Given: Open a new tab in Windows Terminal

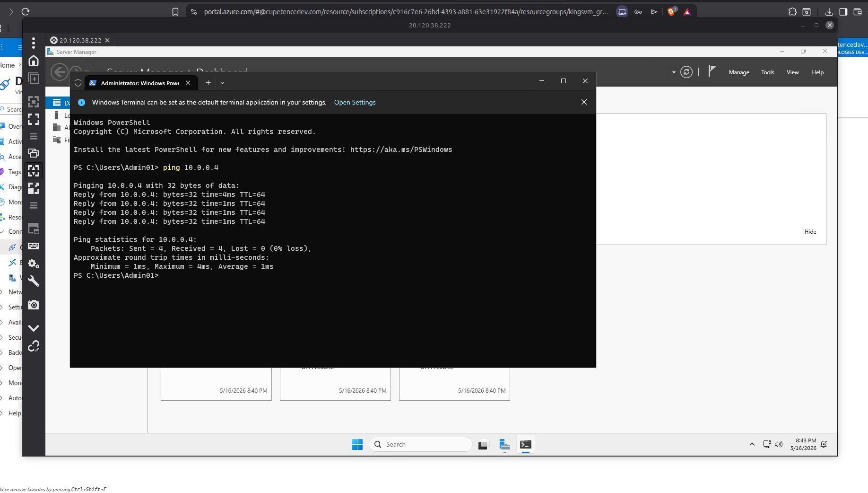Looking at the screenshot, I should tap(208, 82).
